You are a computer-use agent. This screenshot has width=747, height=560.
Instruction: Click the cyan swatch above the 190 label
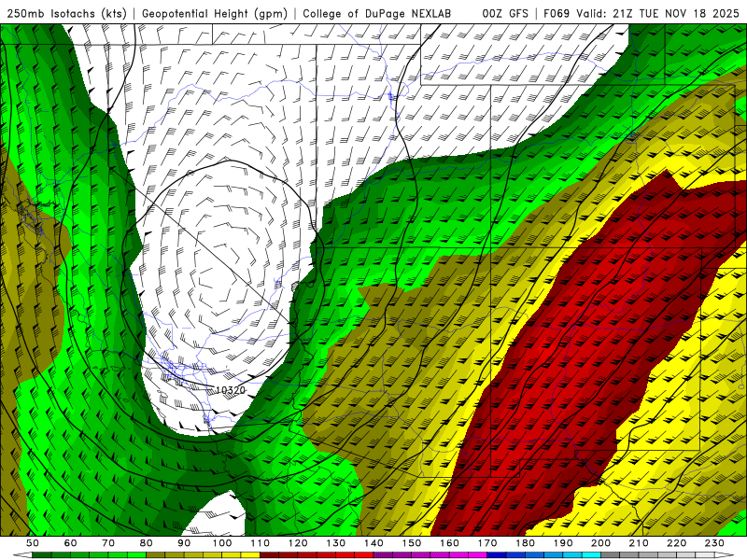pos(572,554)
